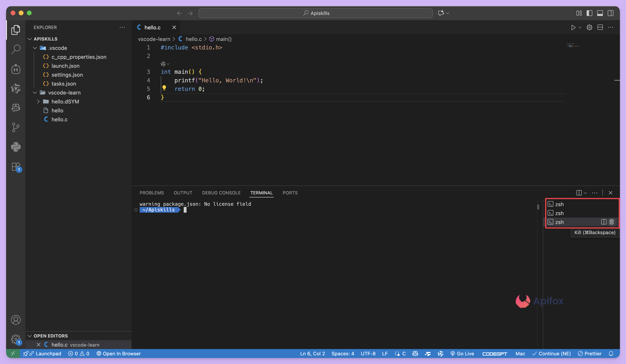Open the run button dropdown arrow
626x364 pixels.
[580, 28]
